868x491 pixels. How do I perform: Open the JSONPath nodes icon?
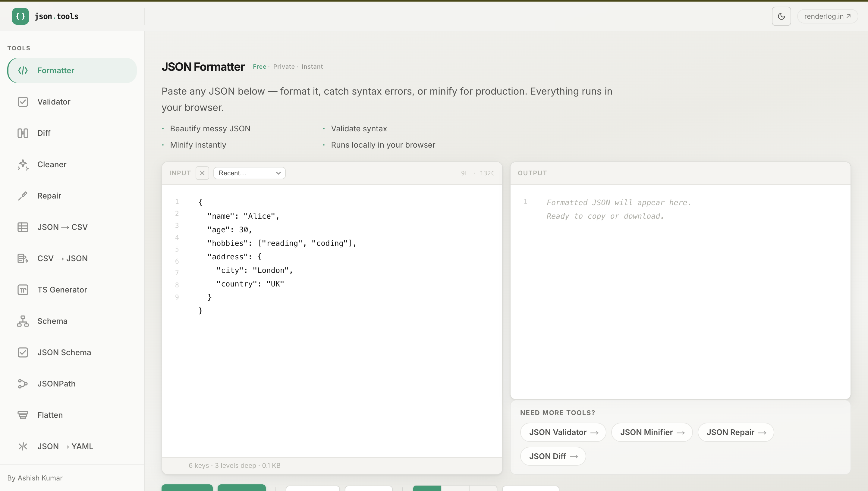click(x=23, y=384)
